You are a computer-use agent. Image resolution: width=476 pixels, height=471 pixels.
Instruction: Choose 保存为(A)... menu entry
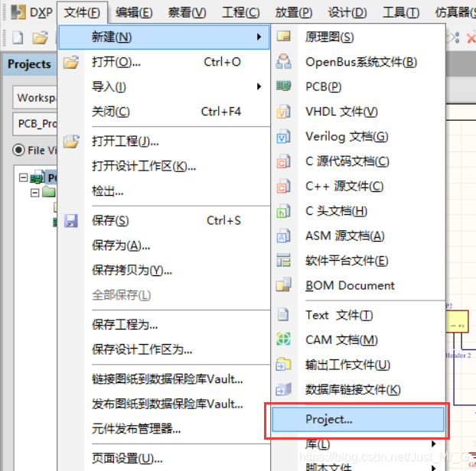tap(164, 245)
